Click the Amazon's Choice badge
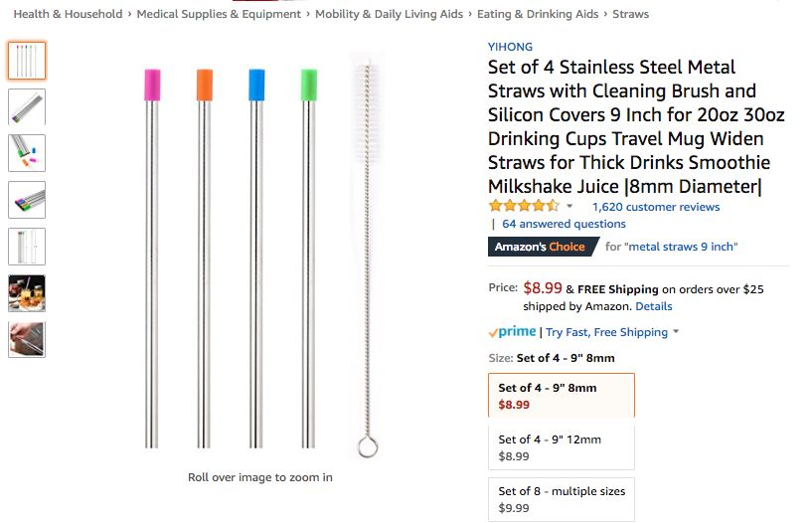The width and height of the screenshot is (812, 523). [x=543, y=247]
